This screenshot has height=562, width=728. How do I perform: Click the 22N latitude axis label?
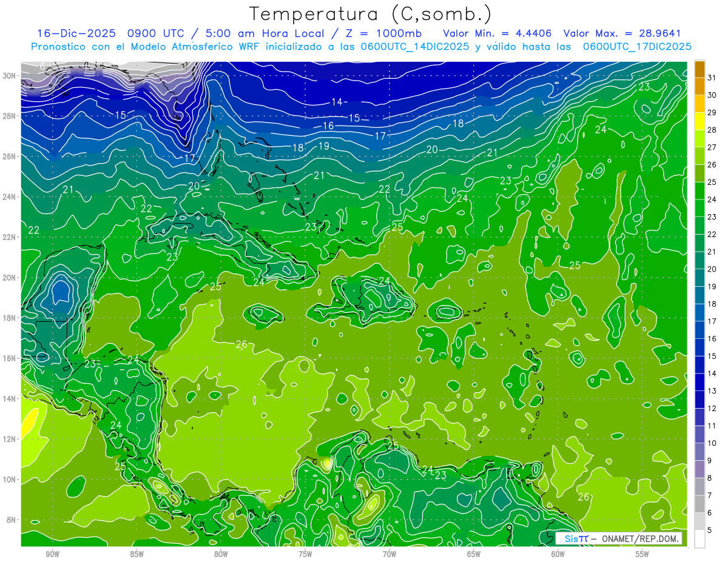point(10,237)
